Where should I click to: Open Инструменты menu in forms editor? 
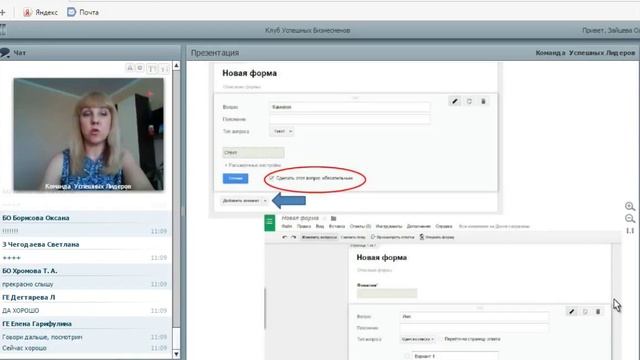389,226
